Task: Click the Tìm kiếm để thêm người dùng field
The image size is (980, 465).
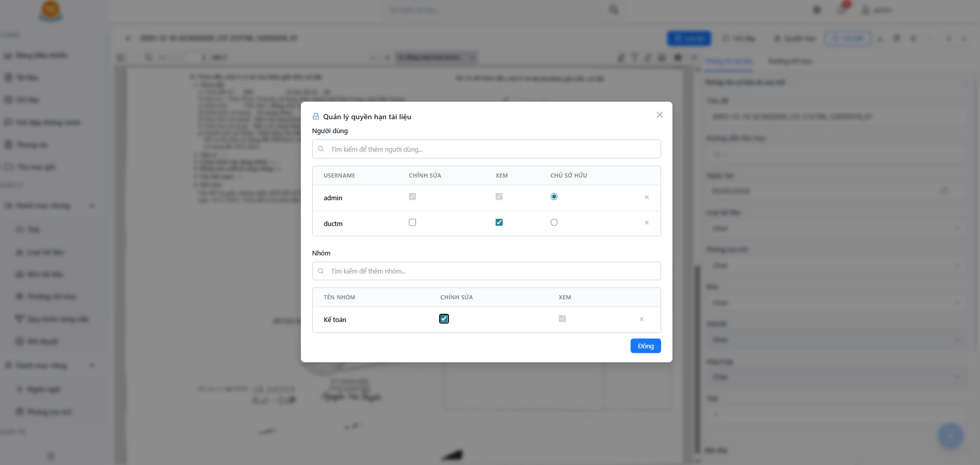Action: (x=486, y=149)
